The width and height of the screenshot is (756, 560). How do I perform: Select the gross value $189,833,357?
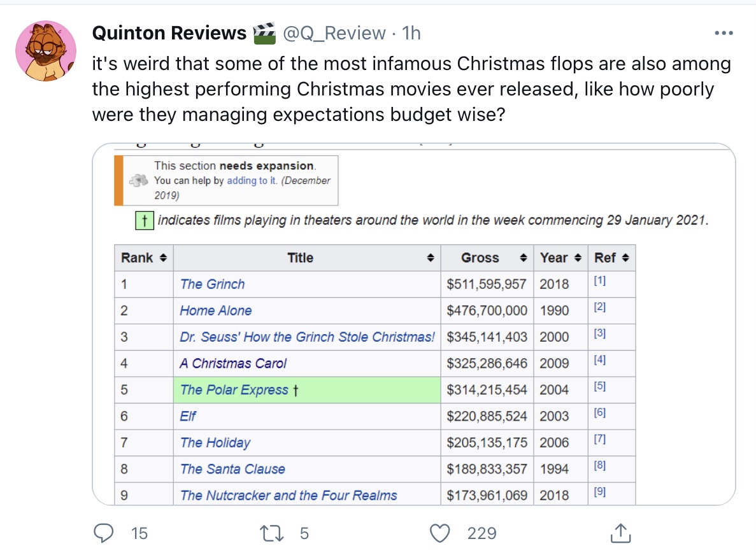click(487, 469)
